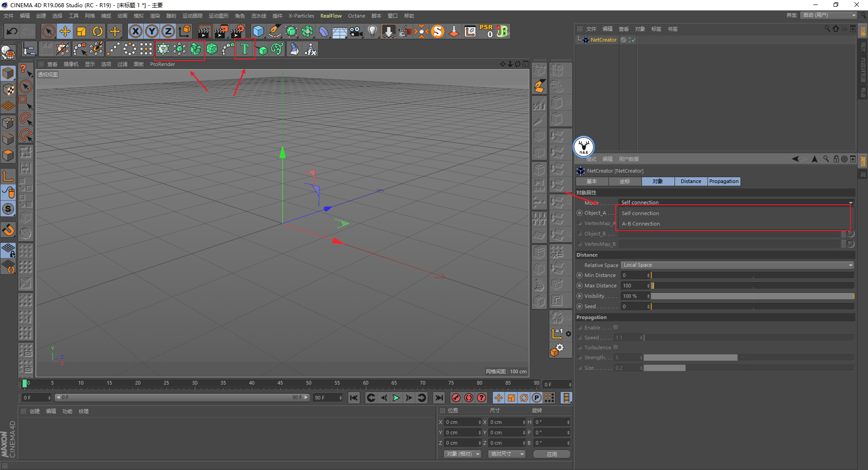Click frame 45 on the timeline ruler

(x=280, y=383)
